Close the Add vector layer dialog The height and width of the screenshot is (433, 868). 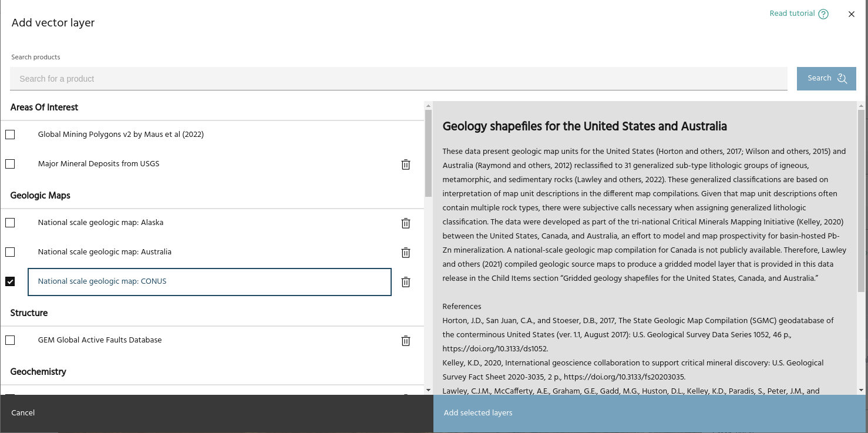coord(851,14)
